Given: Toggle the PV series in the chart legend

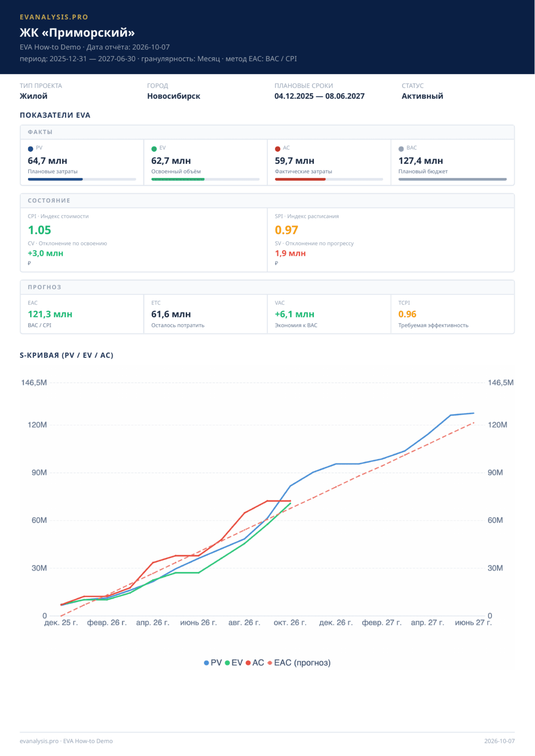Looking at the screenshot, I should click(213, 663).
